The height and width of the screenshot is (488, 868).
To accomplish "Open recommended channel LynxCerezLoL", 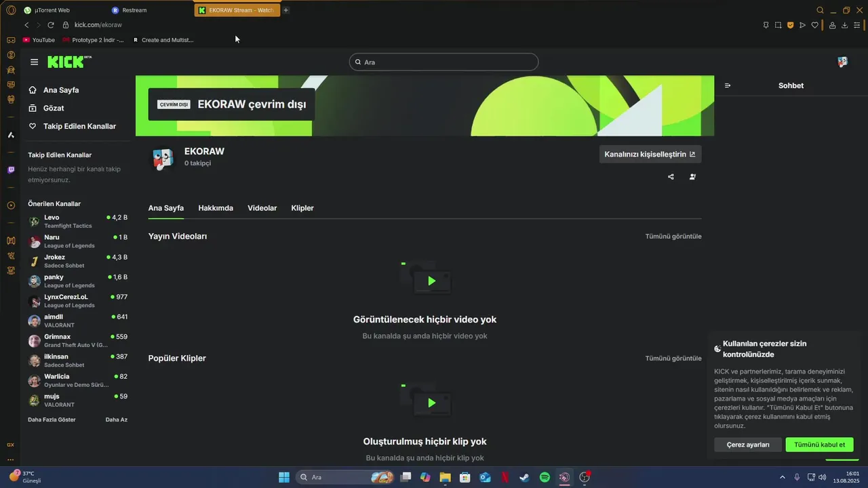I will click(77, 301).
